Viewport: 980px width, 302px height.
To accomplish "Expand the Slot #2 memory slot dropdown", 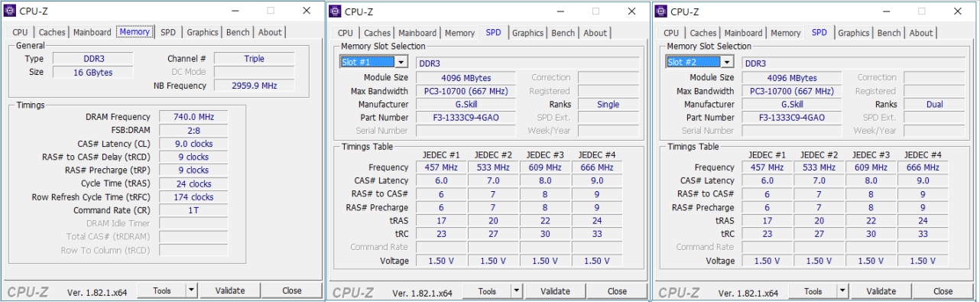I will (727, 62).
